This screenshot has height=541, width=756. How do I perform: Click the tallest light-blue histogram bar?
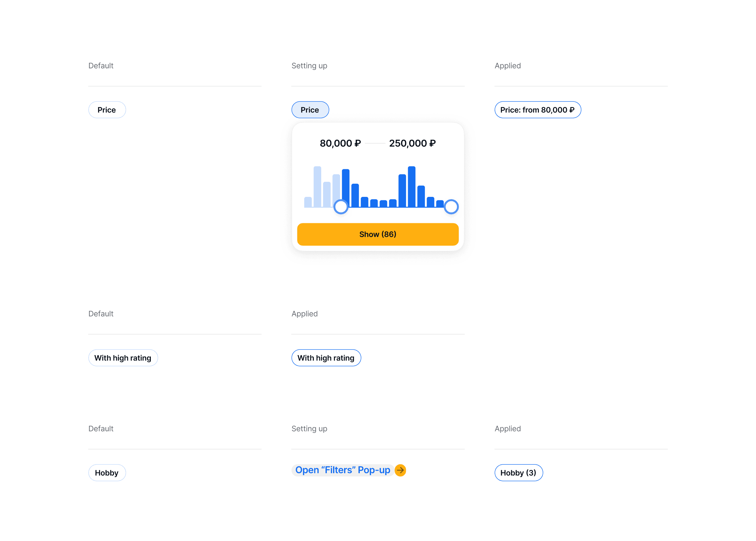317,187
